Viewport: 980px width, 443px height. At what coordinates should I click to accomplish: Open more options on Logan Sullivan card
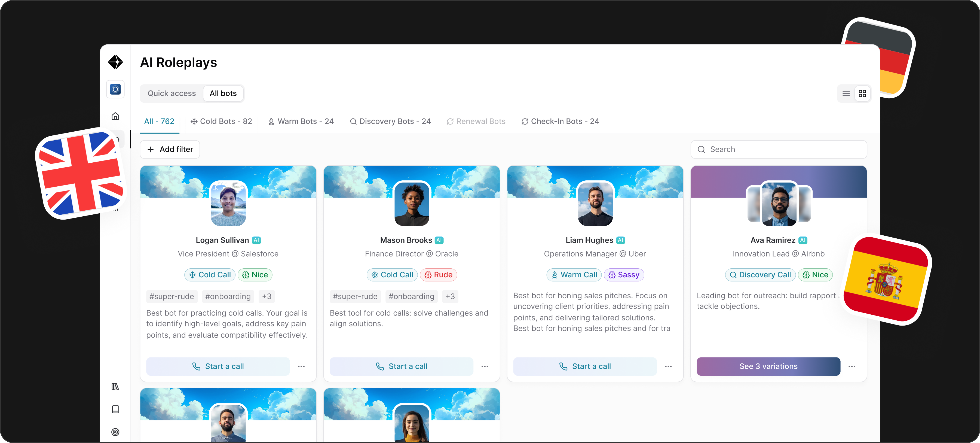pyautogui.click(x=301, y=366)
